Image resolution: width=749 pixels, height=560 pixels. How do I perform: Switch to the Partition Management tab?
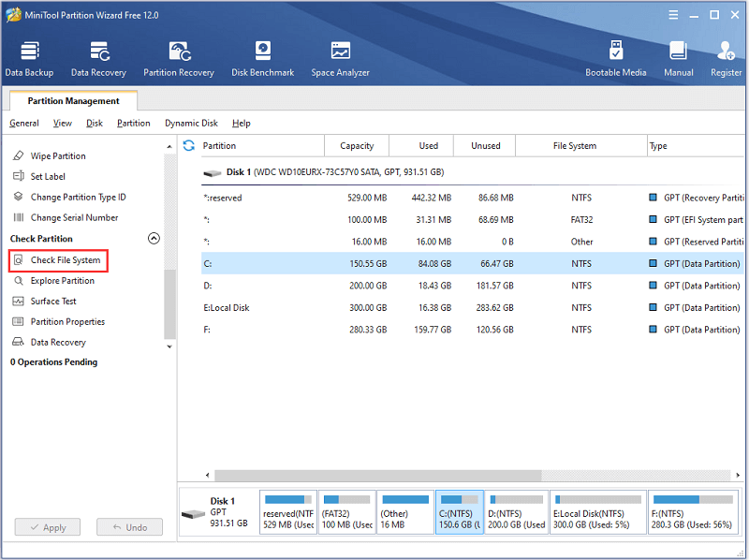72,100
